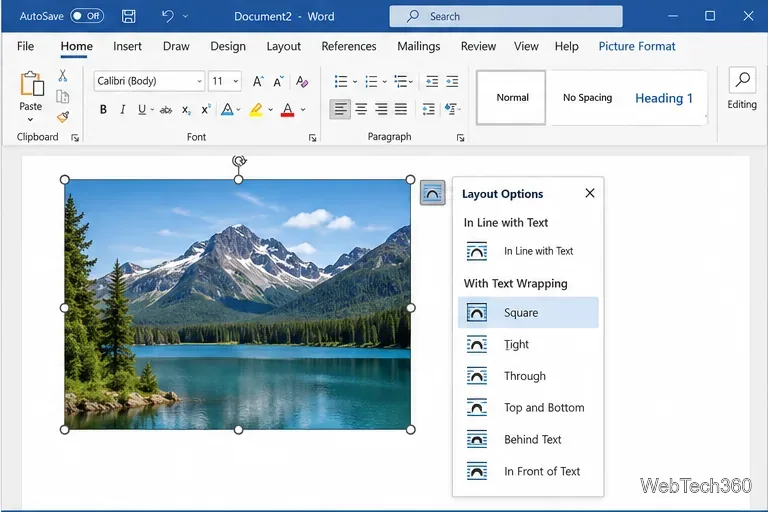This screenshot has height=512, width=768.
Task: Click the Paste clipboard icon
Action: [31, 84]
